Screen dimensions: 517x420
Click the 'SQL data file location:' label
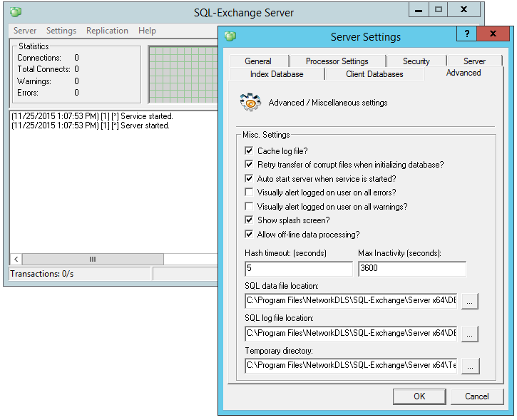[282, 286]
